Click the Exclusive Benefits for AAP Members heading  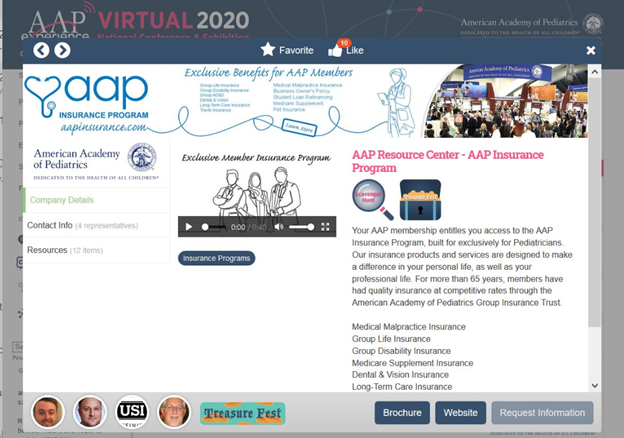[x=269, y=73]
